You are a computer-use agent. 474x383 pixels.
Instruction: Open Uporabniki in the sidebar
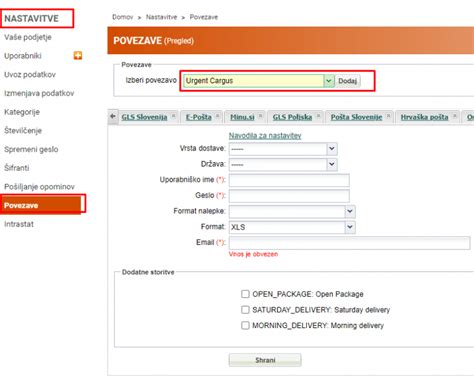coord(23,56)
